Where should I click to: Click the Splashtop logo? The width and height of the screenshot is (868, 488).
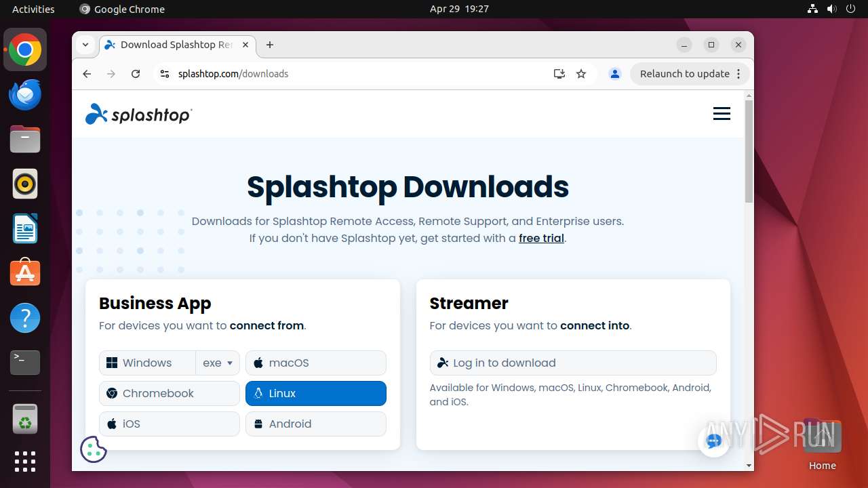pos(139,115)
